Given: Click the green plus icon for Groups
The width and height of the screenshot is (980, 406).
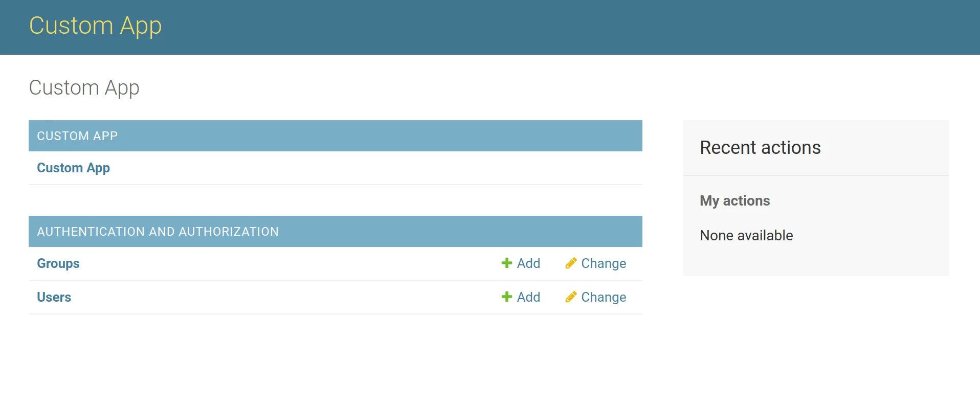Looking at the screenshot, I should coord(506,263).
